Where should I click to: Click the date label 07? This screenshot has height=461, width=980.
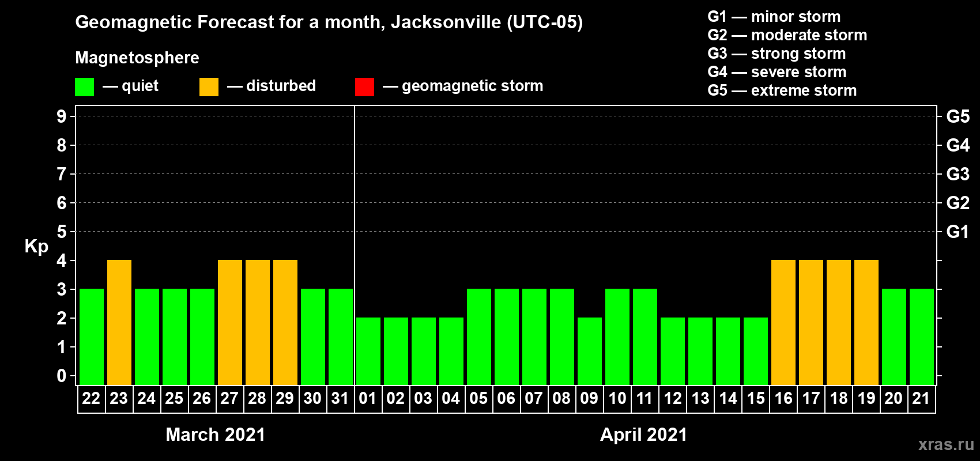[x=534, y=398]
